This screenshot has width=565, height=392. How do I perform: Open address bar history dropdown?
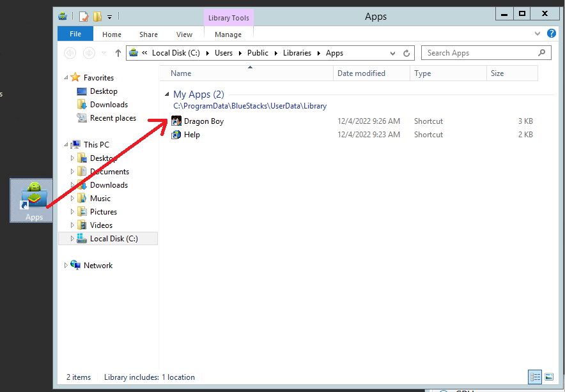pyautogui.click(x=392, y=53)
